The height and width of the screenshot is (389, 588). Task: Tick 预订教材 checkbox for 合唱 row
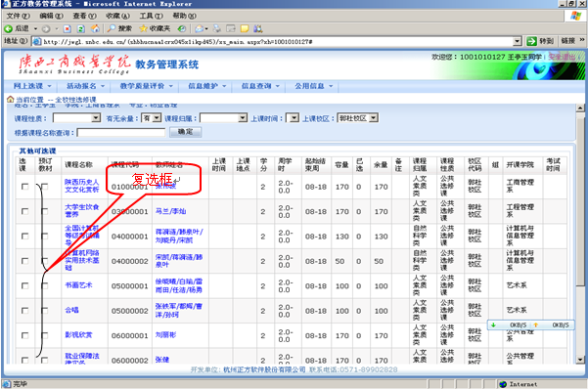[45, 310]
